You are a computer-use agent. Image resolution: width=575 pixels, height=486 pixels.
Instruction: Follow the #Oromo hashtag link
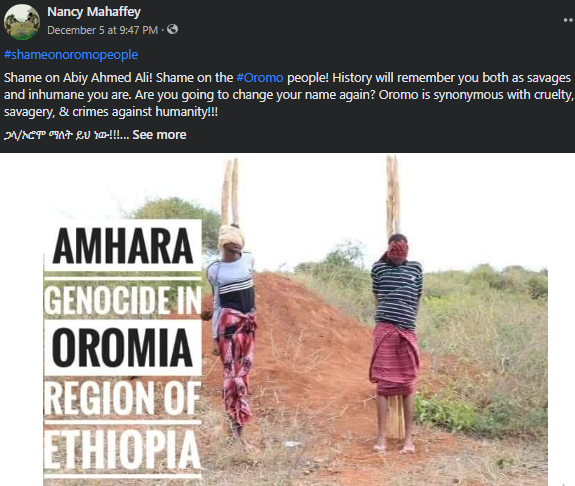click(x=260, y=78)
